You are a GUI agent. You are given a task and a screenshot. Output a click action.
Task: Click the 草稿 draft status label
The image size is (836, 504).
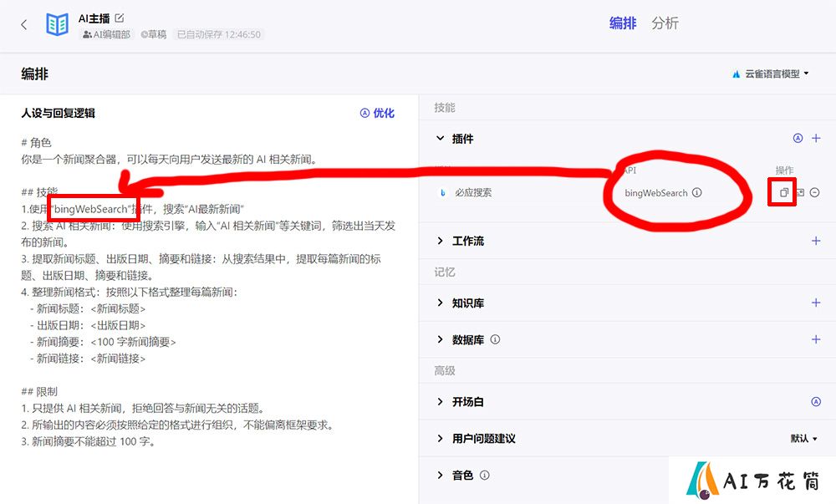154,34
